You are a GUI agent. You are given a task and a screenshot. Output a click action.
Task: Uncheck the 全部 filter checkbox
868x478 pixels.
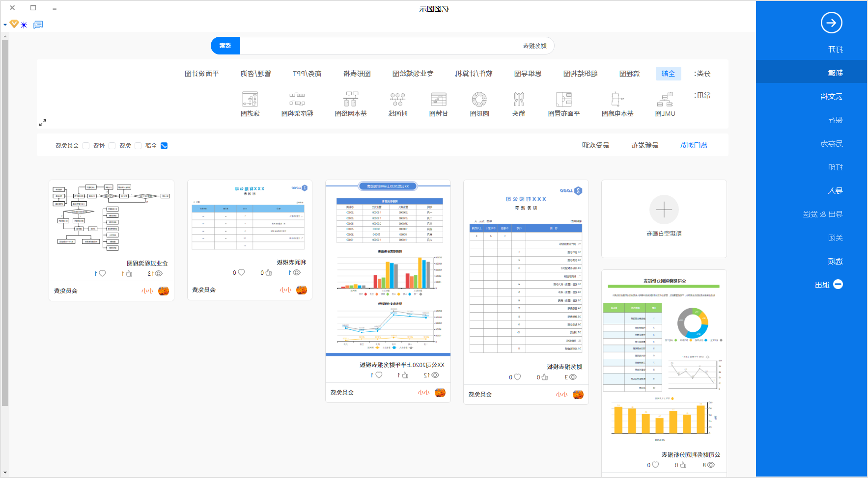click(164, 146)
